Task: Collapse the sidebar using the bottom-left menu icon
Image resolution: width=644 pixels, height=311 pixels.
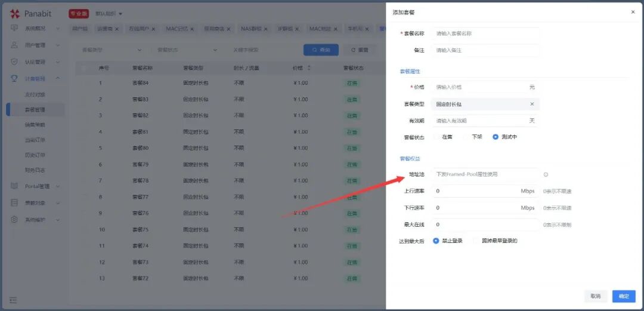Action: click(x=13, y=300)
